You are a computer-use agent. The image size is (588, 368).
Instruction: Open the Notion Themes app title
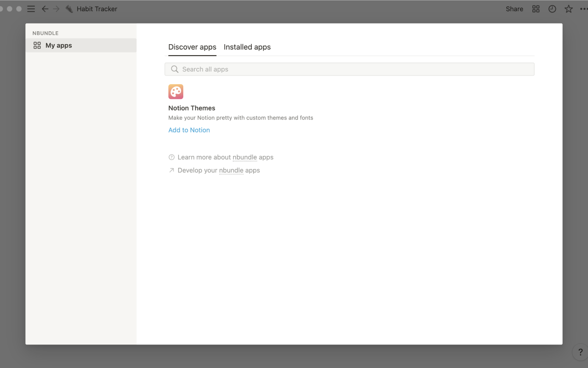(192, 108)
